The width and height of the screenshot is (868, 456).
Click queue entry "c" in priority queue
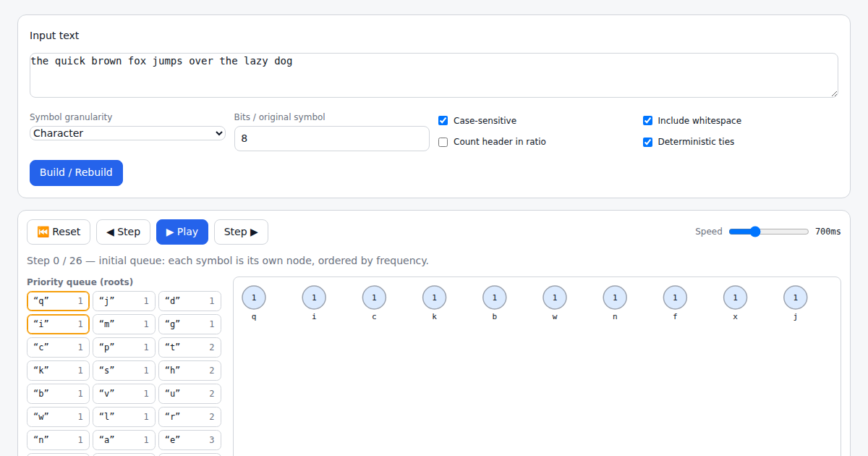(x=58, y=347)
